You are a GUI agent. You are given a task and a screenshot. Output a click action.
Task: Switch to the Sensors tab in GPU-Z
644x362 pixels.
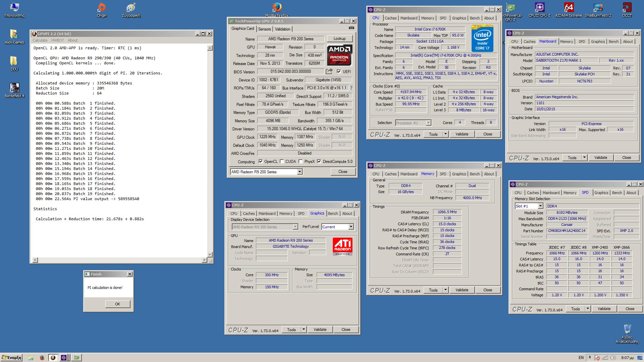pos(264,29)
